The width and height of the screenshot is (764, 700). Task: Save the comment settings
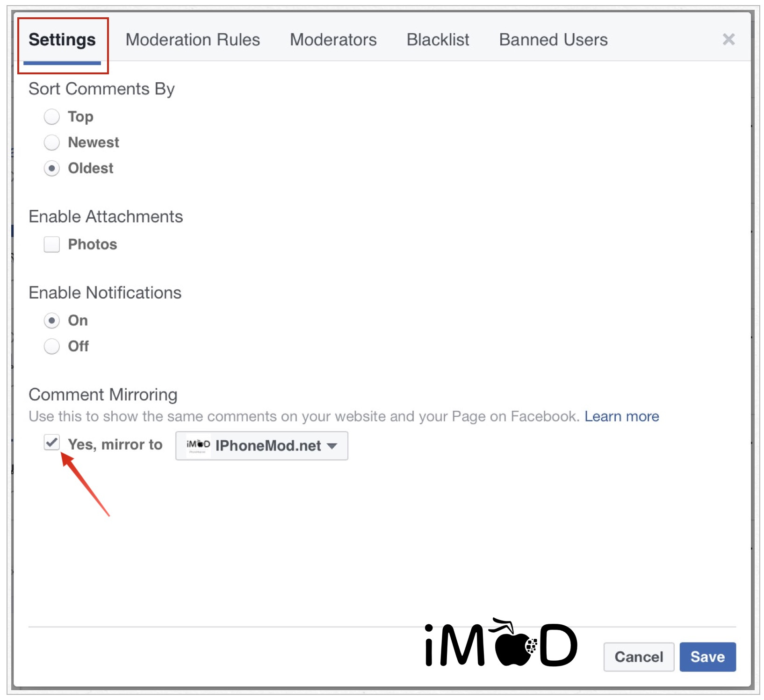pyautogui.click(x=707, y=657)
